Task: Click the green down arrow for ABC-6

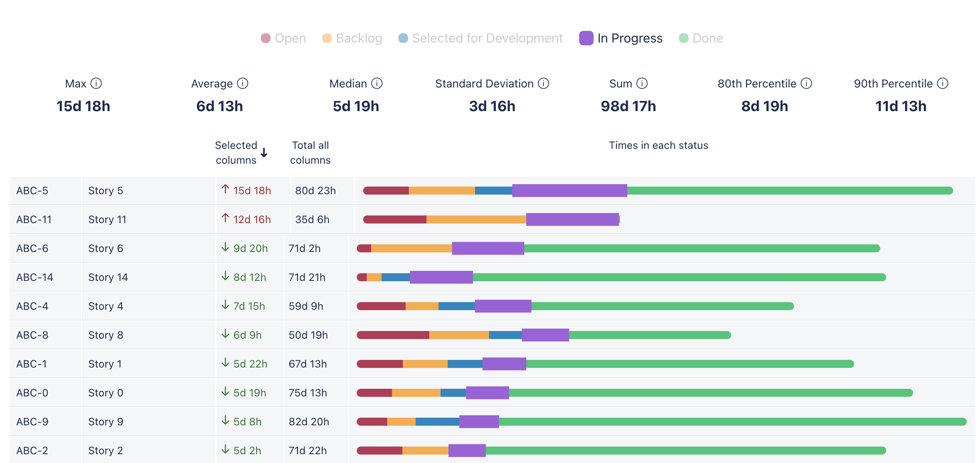Action: click(x=225, y=247)
